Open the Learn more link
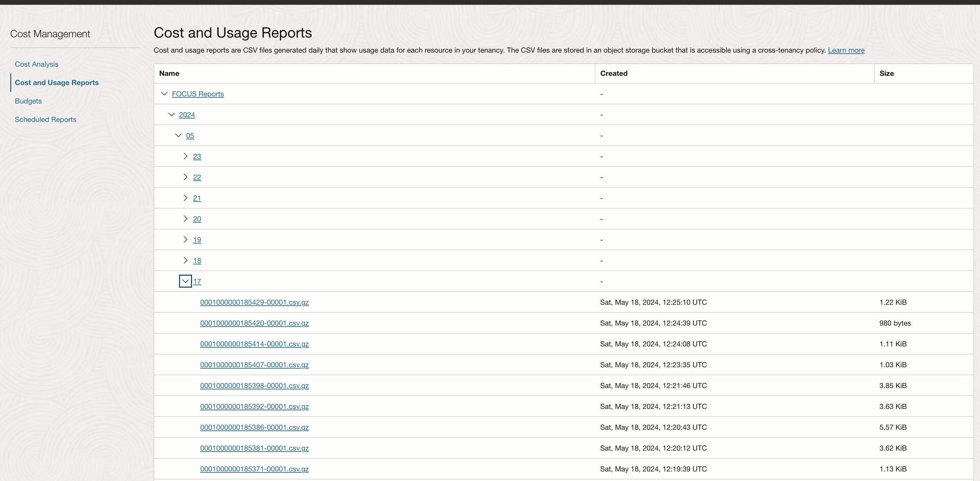Image resolution: width=980 pixels, height=481 pixels. coord(846,50)
